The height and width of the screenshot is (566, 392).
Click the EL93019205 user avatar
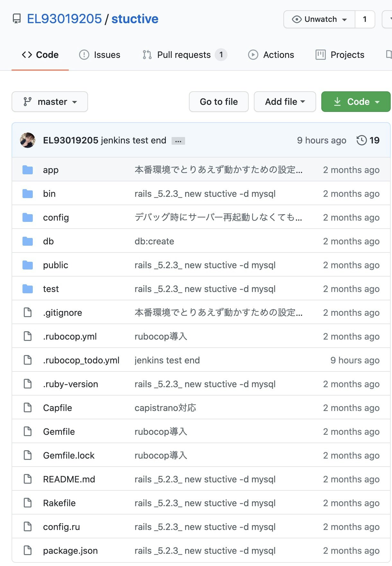click(28, 140)
